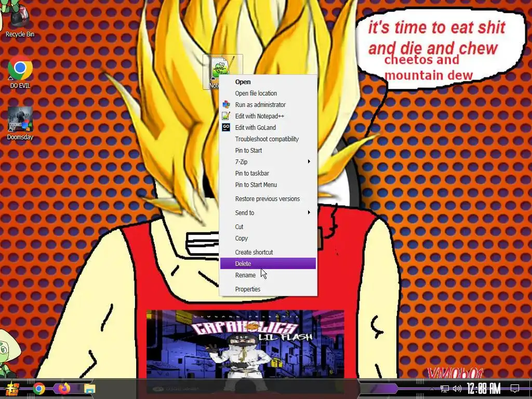This screenshot has height=399, width=532.
Task: Select Create shortcut
Action: pos(268,252)
